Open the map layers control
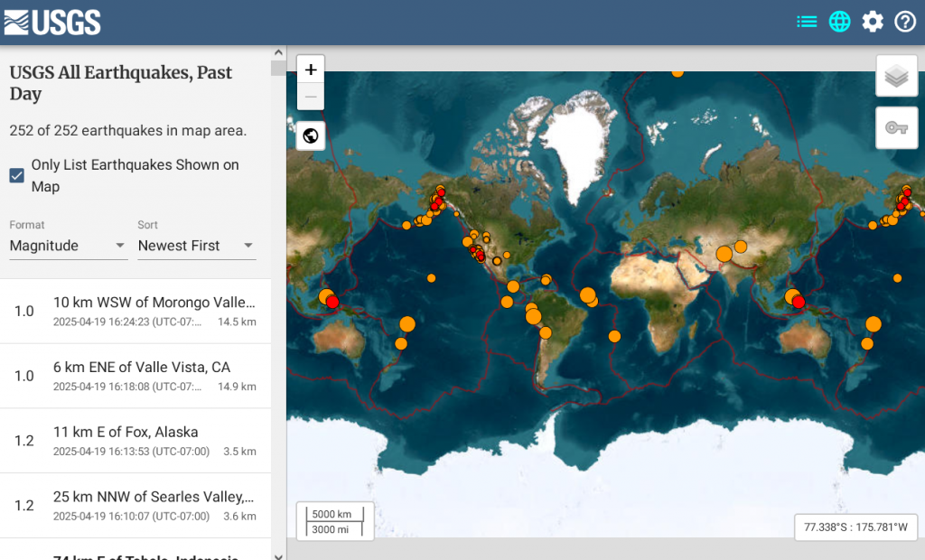This screenshot has width=925, height=560. point(897,76)
